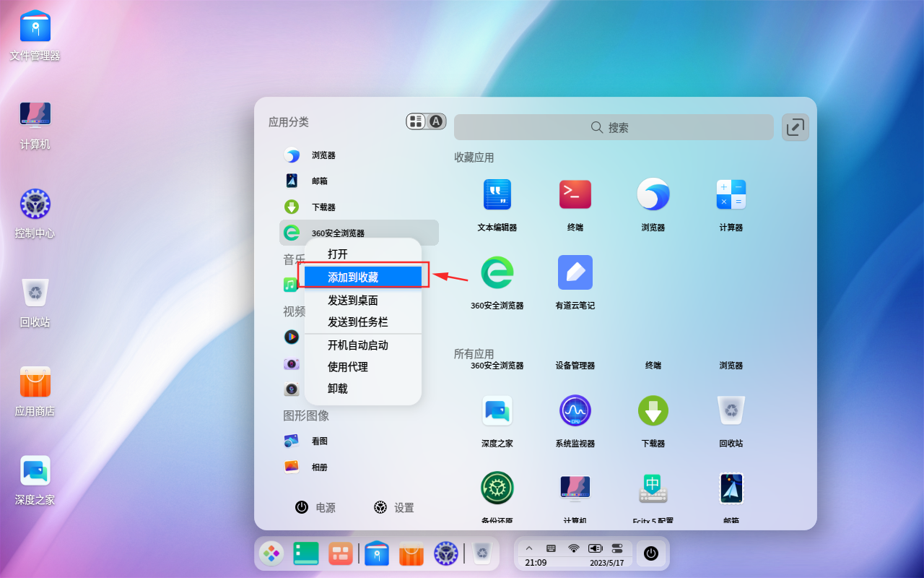Toggle Wi-Fi from the system tray
This screenshot has width=924, height=578.
(575, 548)
